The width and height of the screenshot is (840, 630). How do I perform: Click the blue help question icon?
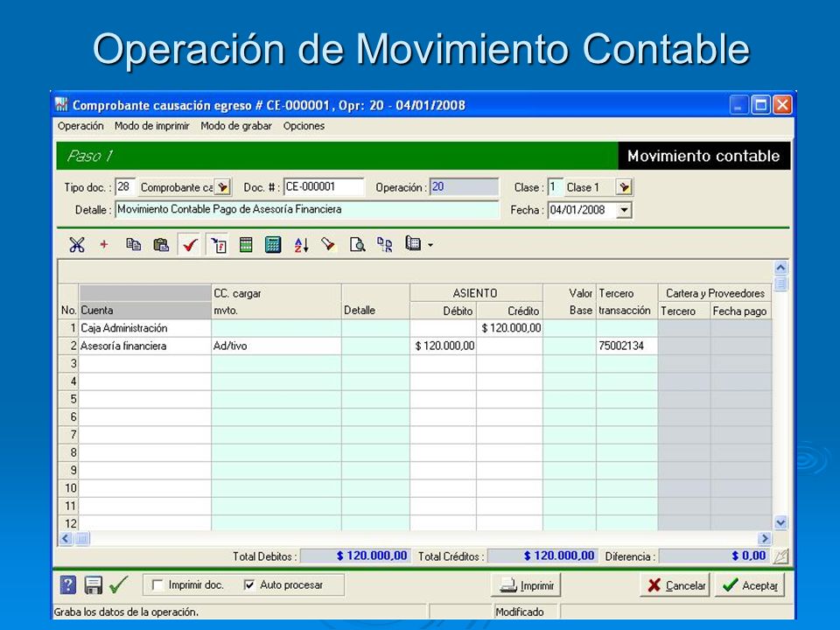pos(68,585)
